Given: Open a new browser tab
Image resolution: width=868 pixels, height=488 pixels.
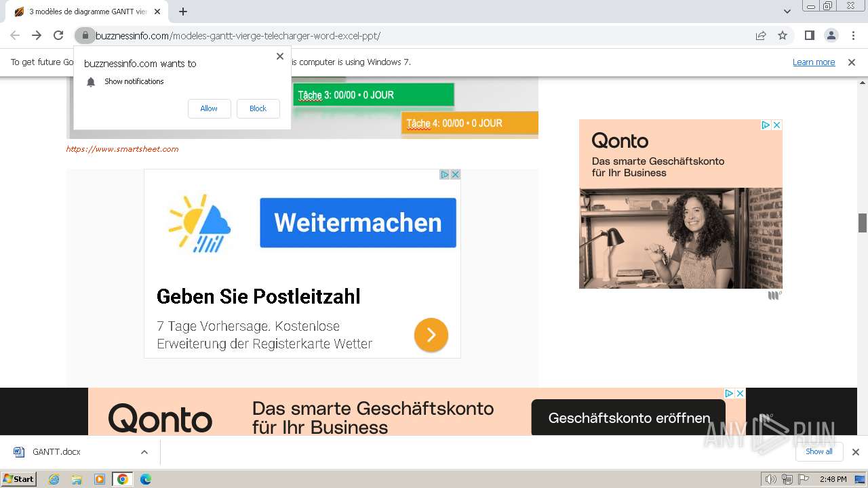Looking at the screenshot, I should 183,12.
